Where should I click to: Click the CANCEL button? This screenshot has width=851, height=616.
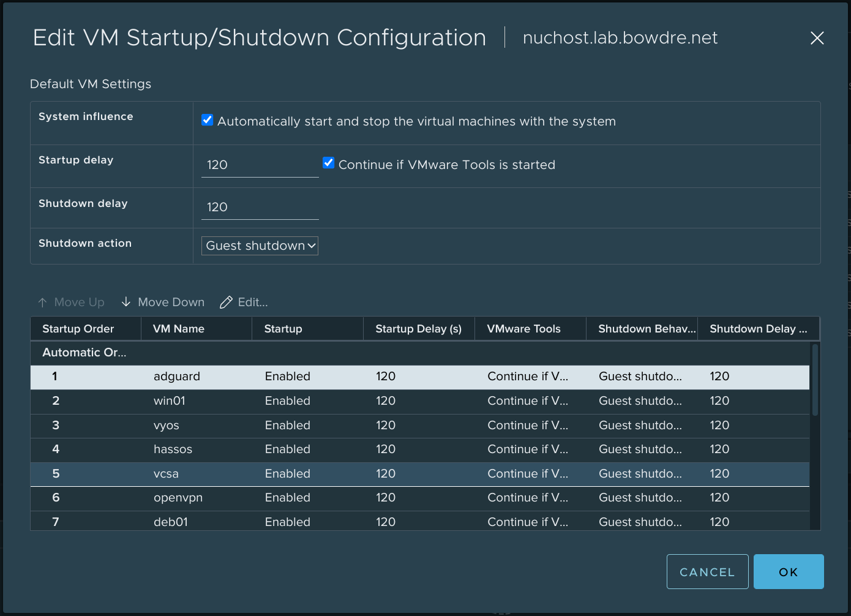coord(707,572)
